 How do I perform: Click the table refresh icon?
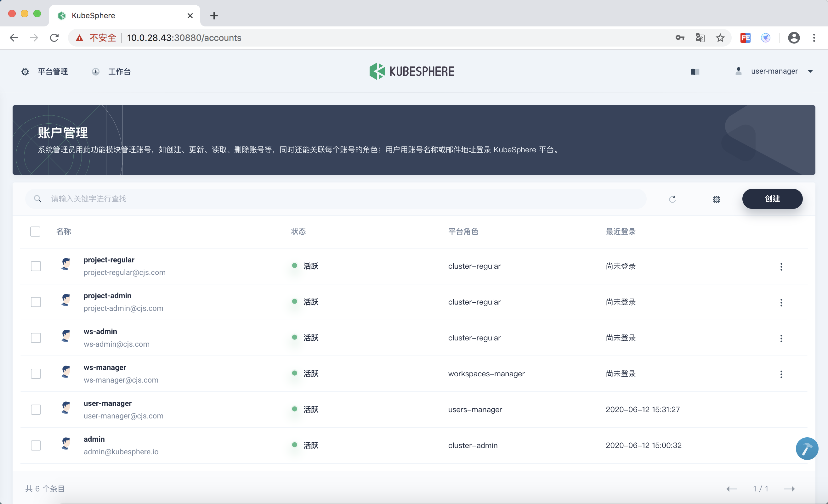tap(672, 199)
